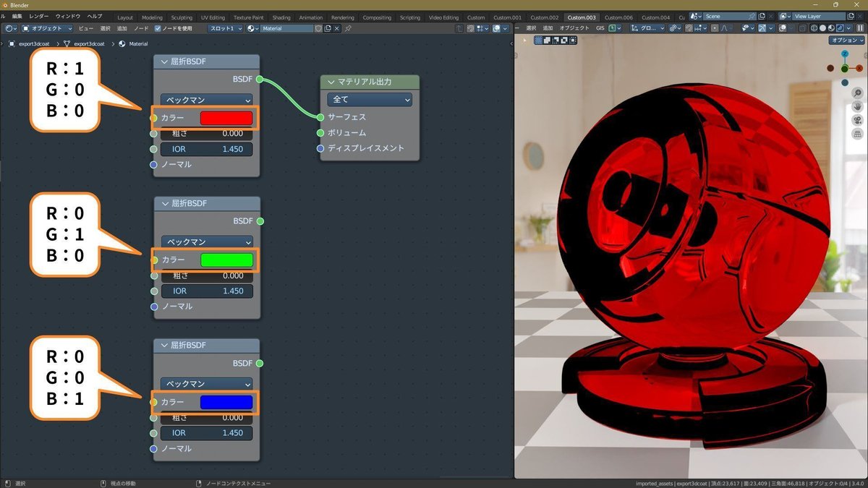Duplicate the material with the copy icon
The image size is (868, 488).
pos(328,28)
